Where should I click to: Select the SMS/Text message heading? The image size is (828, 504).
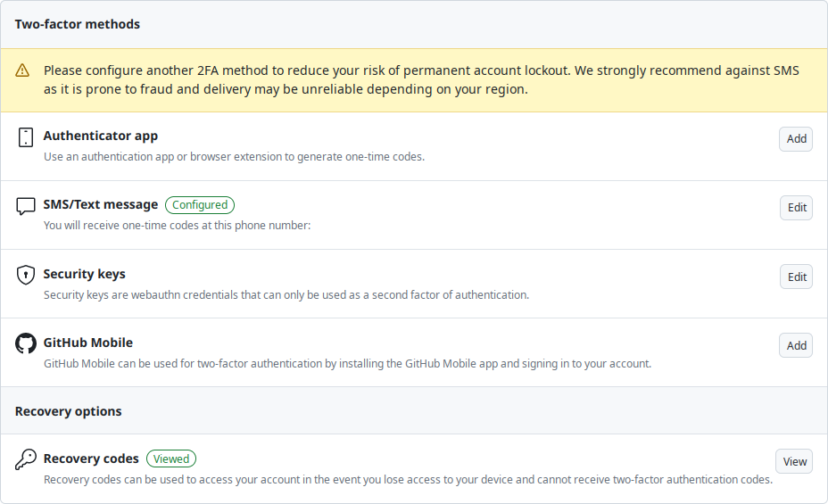tap(100, 205)
